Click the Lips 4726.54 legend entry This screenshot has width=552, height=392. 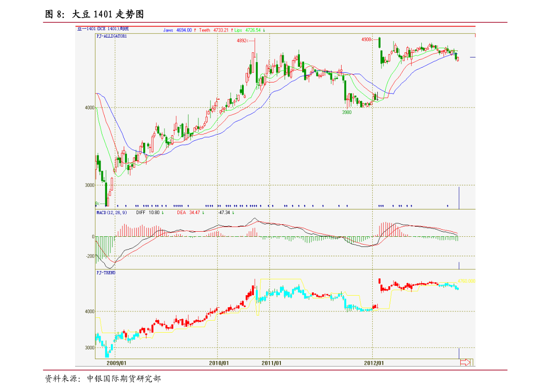pyautogui.click(x=248, y=30)
